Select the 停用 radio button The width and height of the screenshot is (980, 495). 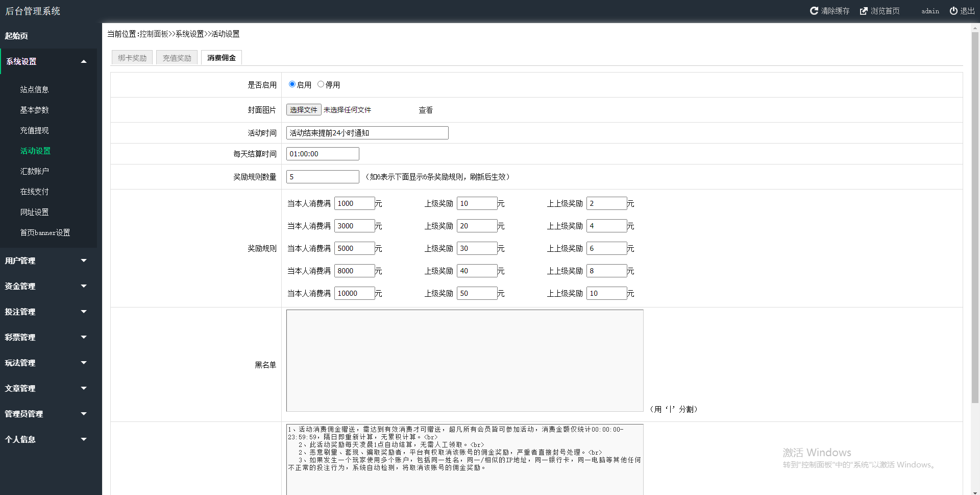pyautogui.click(x=321, y=84)
